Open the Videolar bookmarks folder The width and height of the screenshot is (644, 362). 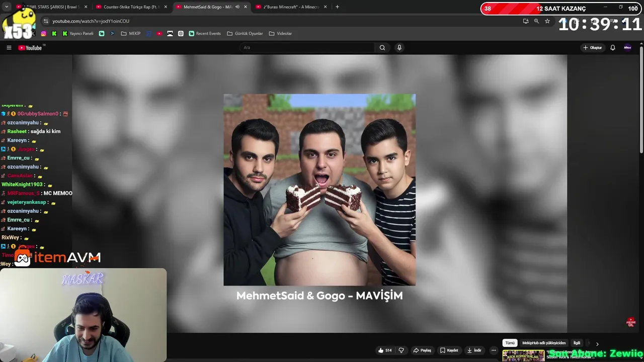(x=280, y=34)
